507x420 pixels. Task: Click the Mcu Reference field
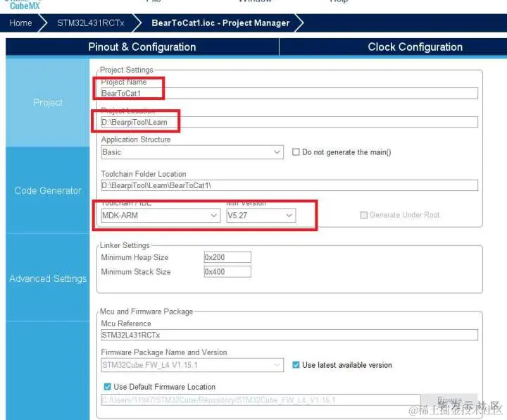[x=289, y=335]
